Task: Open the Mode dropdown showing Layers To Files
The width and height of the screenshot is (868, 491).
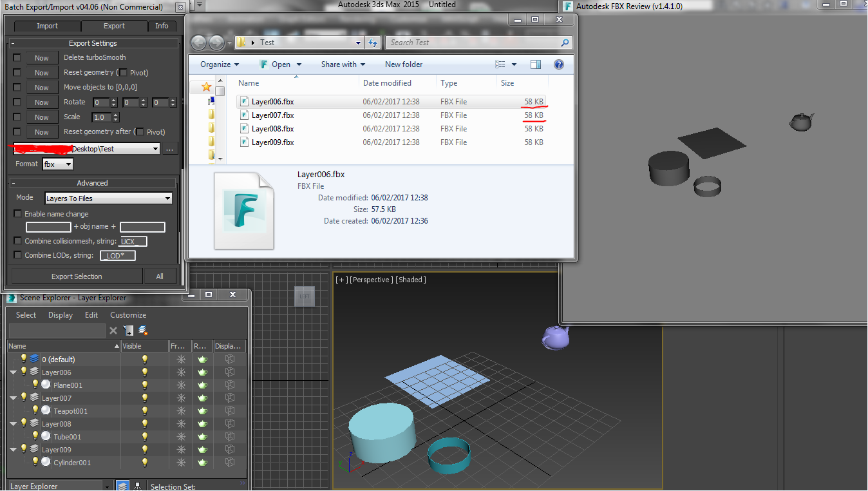Action: pyautogui.click(x=108, y=198)
